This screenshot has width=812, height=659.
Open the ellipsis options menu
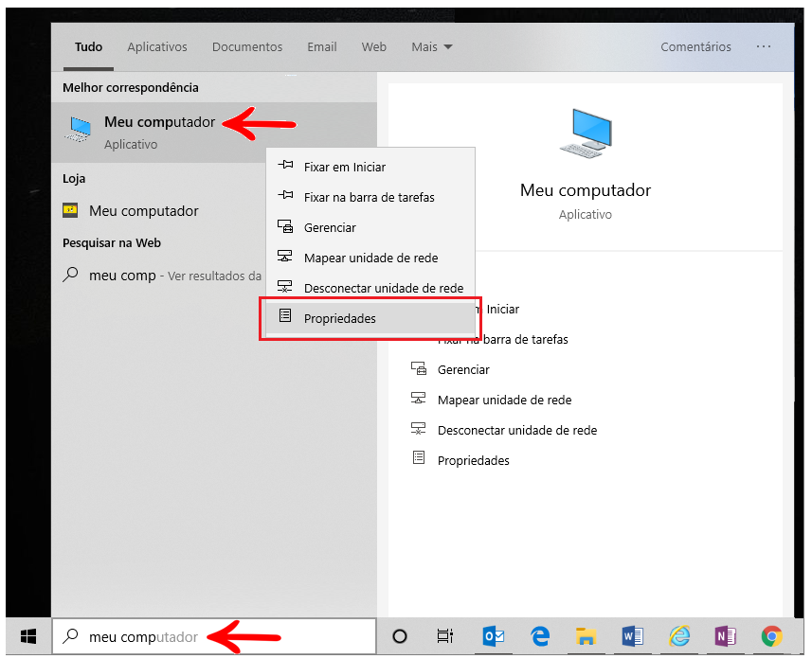click(x=764, y=46)
